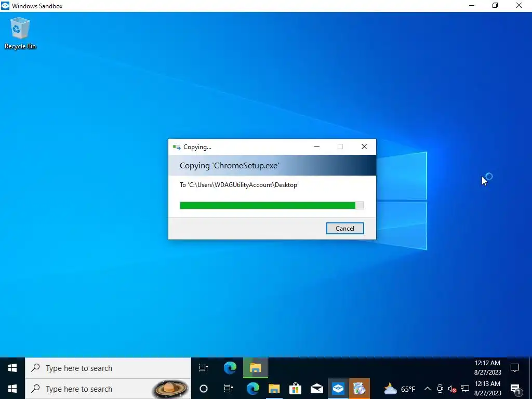Open Mail app on host taskbar
The height and width of the screenshot is (399, 532).
316,389
